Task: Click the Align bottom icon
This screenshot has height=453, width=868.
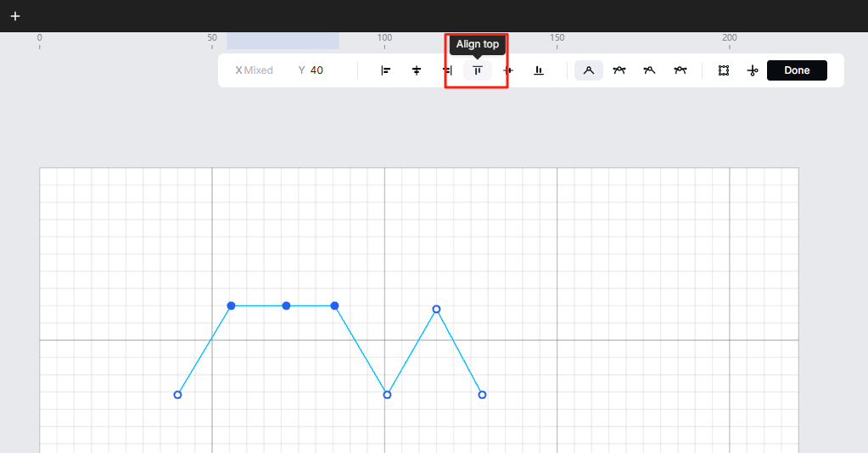Action: [x=539, y=70]
